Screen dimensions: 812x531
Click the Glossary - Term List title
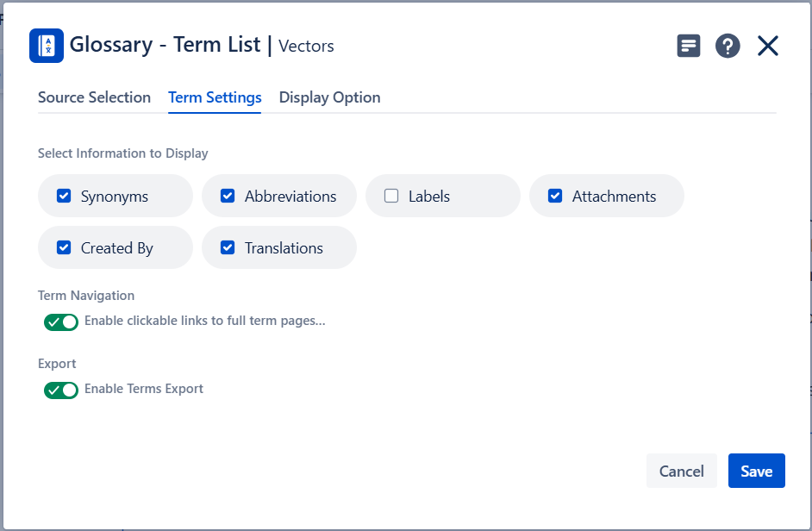[x=165, y=45]
